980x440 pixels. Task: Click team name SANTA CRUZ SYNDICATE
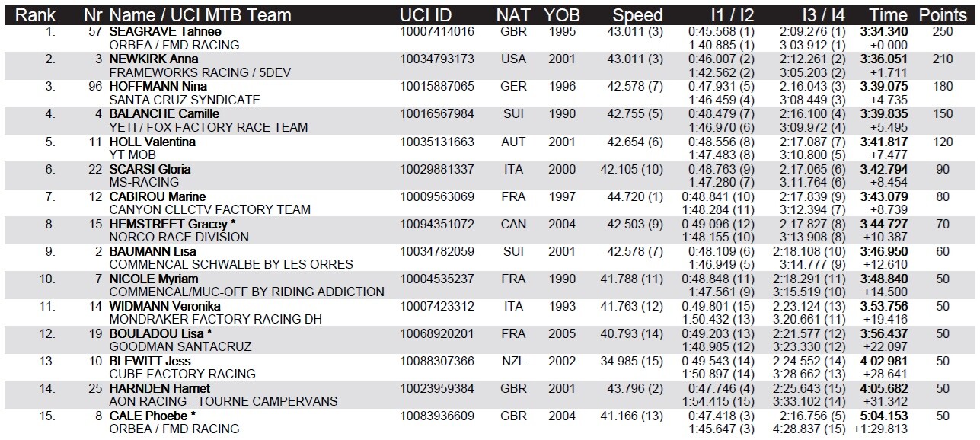(x=185, y=100)
